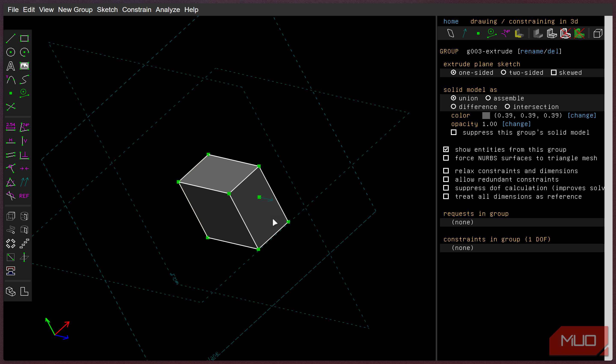Image resolution: width=616 pixels, height=364 pixels.
Task: Select the TrueType text tool
Action: pyautogui.click(x=10, y=66)
